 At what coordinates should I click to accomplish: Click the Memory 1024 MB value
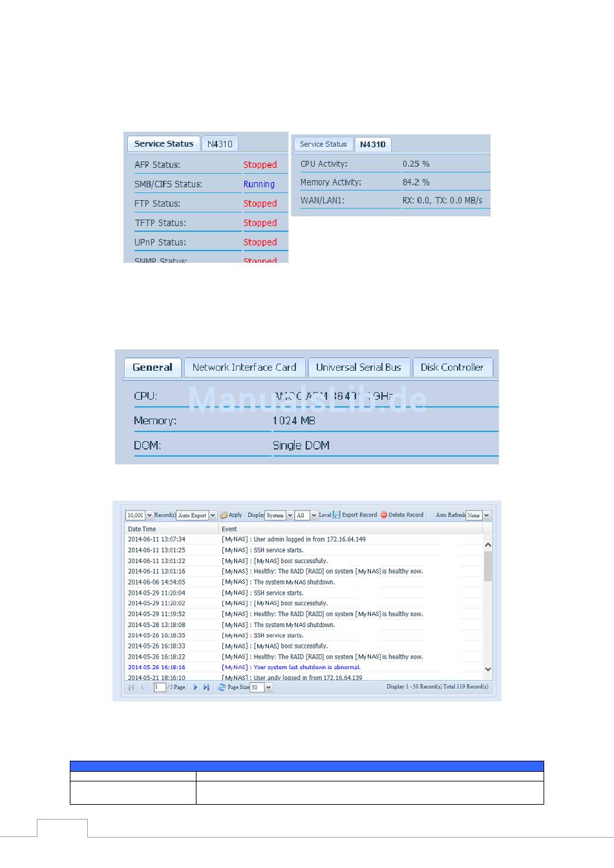pos(294,420)
